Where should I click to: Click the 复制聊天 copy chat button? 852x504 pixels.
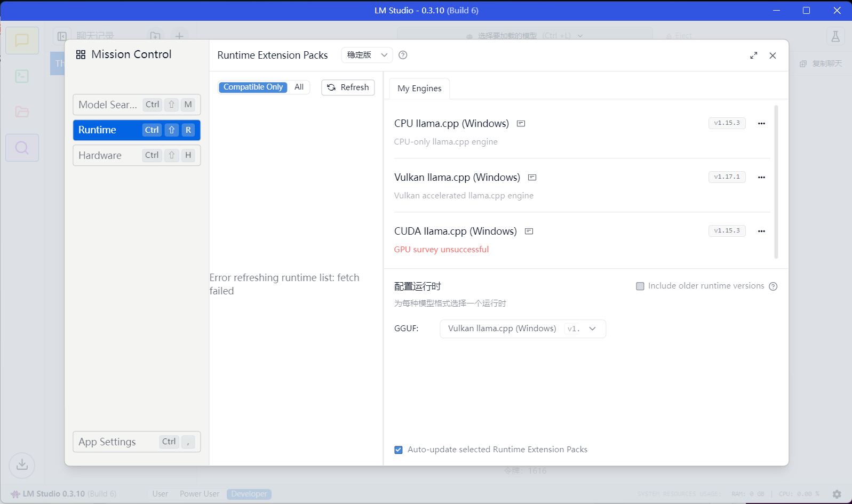821,63
